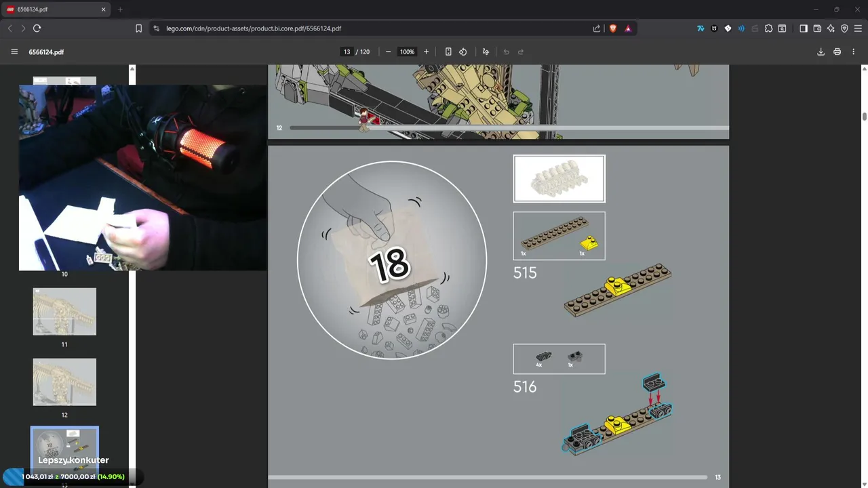The width and height of the screenshot is (868, 488).
Task: Rotate the PDF counterclockwise
Action: (463, 52)
